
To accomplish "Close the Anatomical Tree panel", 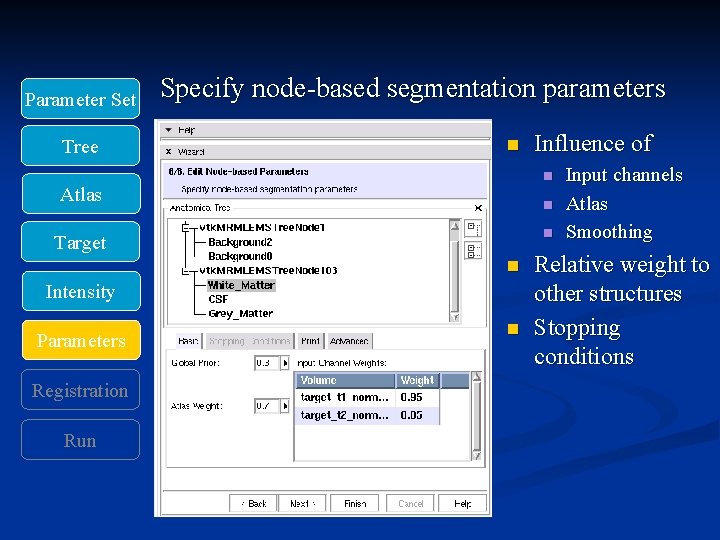I will [x=478, y=208].
